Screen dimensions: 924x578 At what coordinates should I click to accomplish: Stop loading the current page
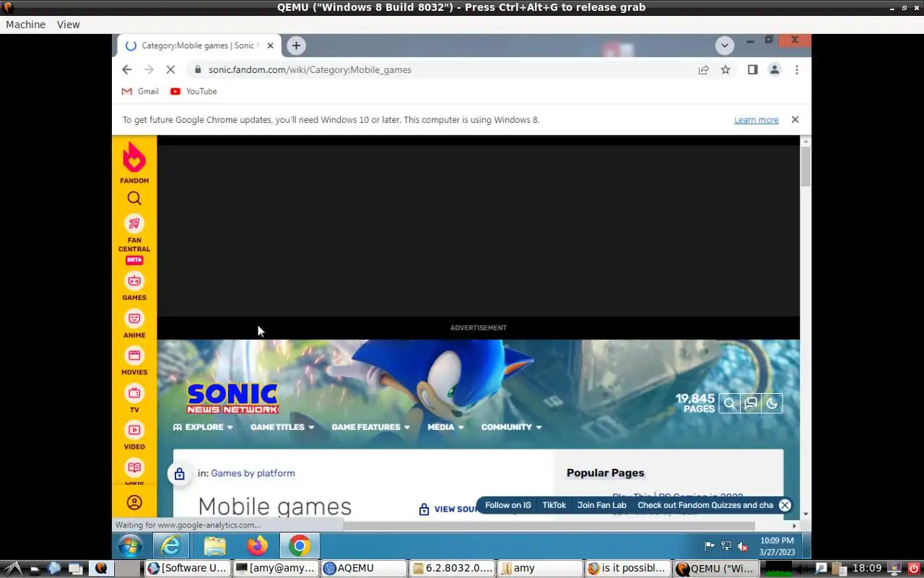pos(171,70)
